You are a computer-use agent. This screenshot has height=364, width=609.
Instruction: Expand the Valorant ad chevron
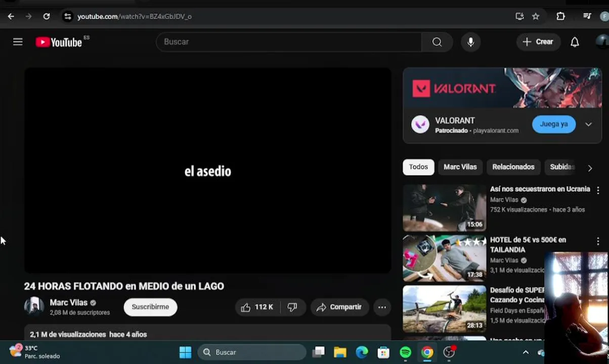pos(588,124)
